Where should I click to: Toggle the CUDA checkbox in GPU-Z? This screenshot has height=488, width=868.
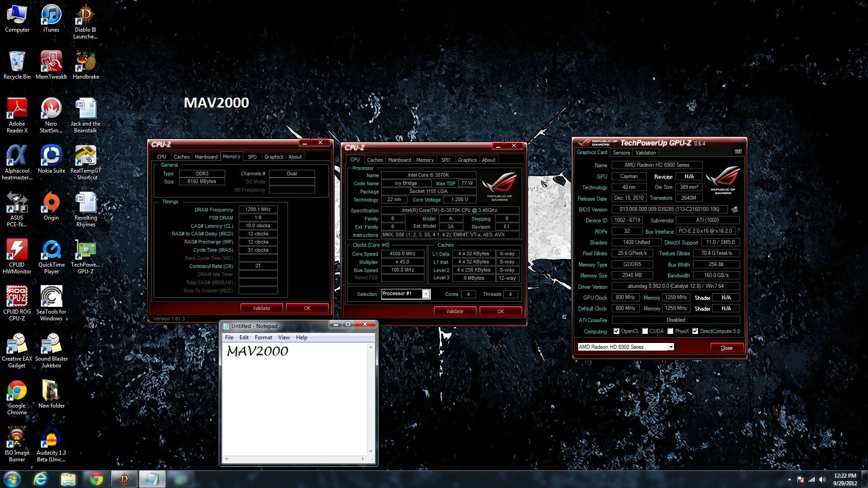click(645, 331)
